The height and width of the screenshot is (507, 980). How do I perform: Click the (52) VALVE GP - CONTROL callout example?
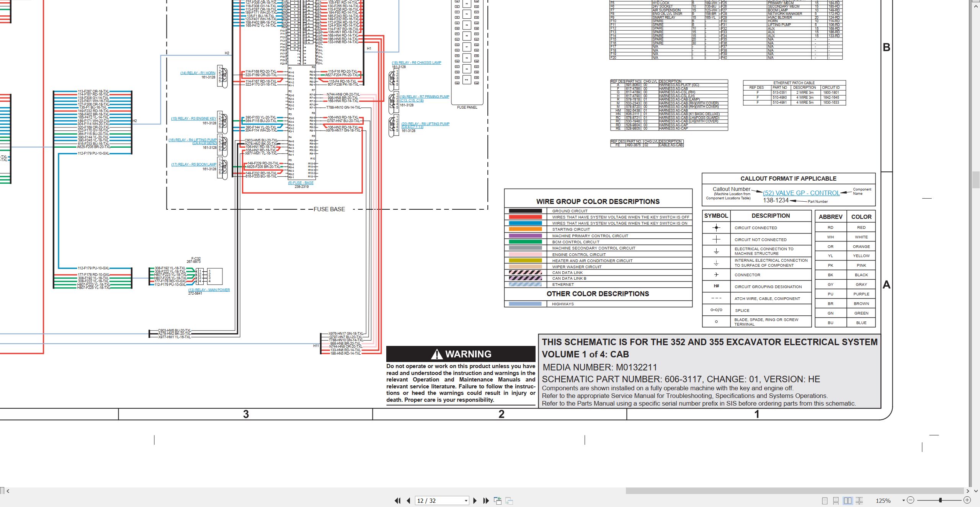click(801, 193)
